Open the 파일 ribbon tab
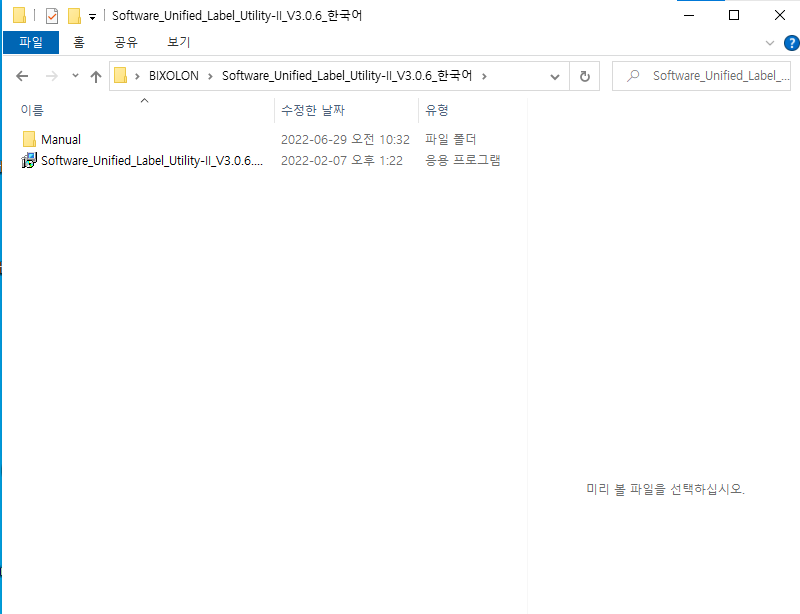The image size is (800, 614). 31,42
